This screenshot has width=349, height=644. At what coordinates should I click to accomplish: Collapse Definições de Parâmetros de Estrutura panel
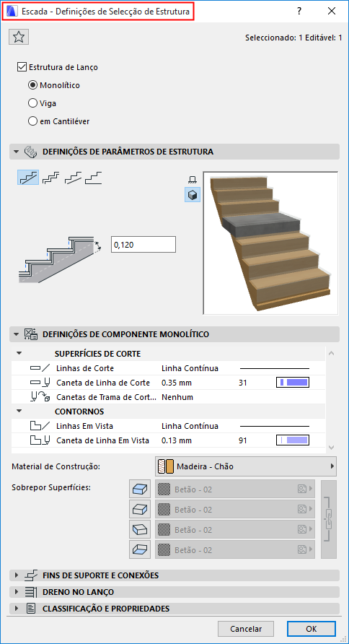coord(17,152)
